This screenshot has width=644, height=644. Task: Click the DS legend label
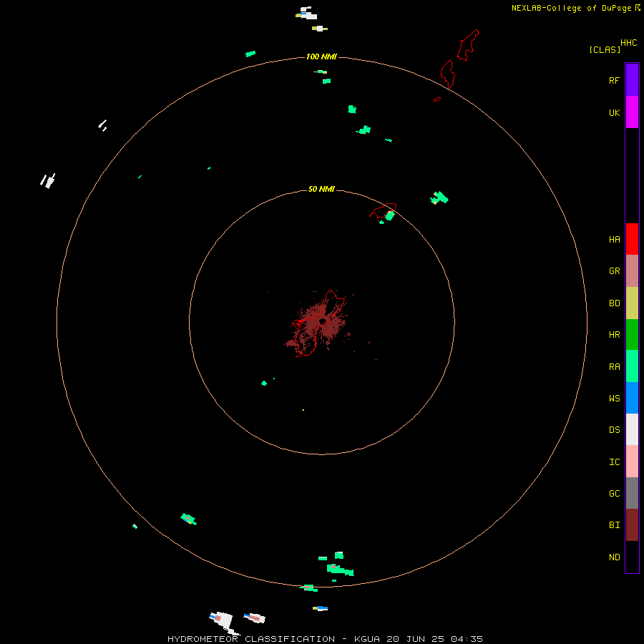[614, 430]
